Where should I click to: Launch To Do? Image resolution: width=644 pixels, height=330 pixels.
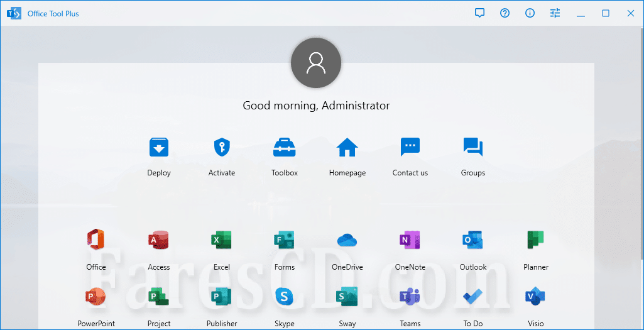pos(473,296)
